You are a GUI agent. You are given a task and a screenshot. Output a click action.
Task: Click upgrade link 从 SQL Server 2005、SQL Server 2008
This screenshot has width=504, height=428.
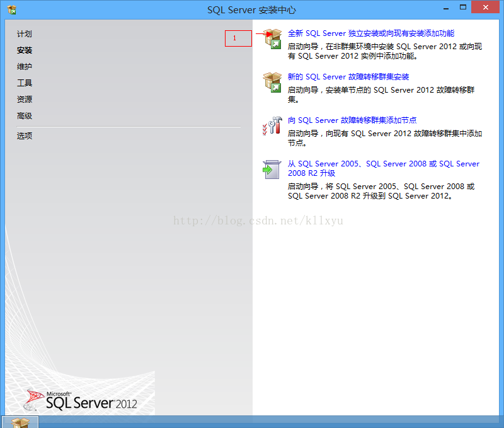coord(384,168)
